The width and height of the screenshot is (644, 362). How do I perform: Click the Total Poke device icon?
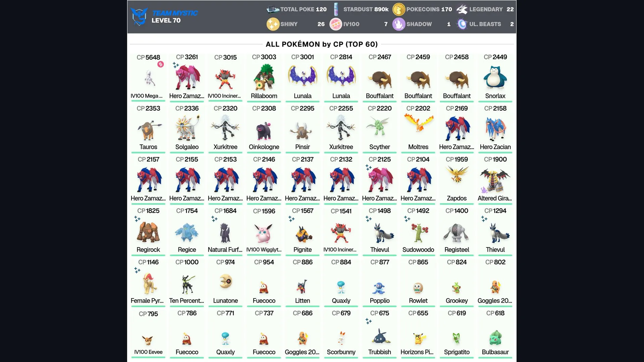273,9
